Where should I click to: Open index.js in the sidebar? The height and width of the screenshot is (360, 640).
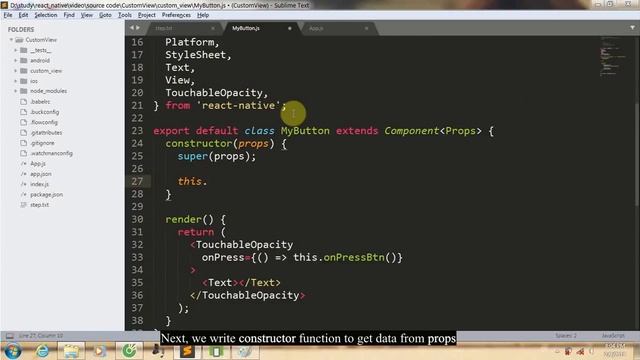39,184
